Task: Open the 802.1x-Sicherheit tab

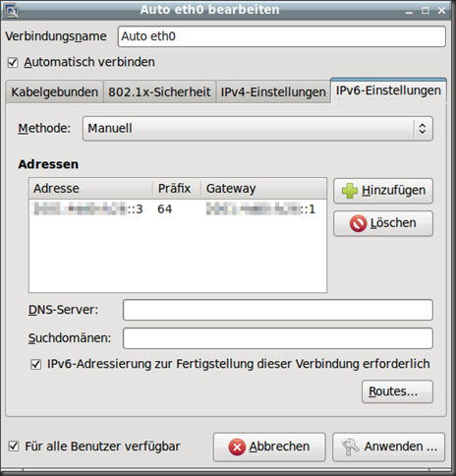Action: pos(159,92)
